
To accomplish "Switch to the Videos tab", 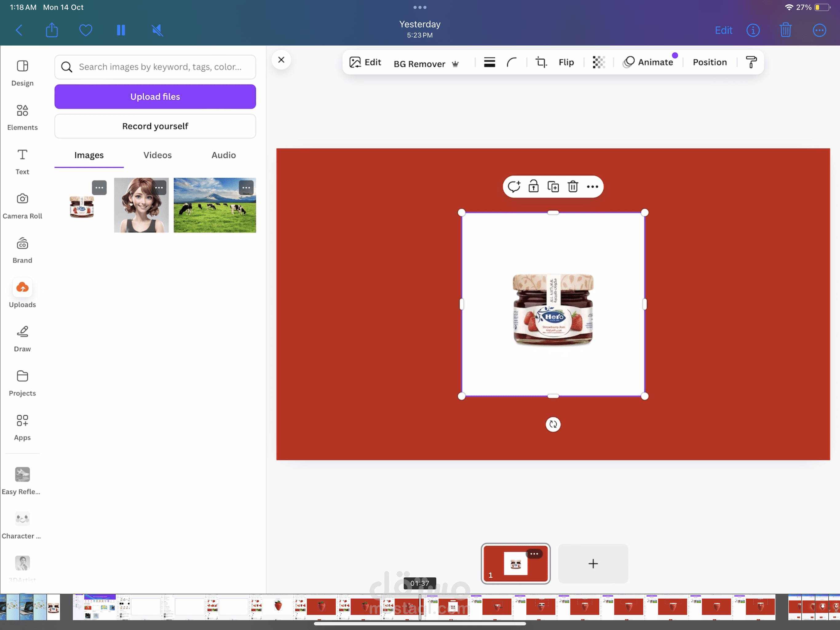I will 157,155.
